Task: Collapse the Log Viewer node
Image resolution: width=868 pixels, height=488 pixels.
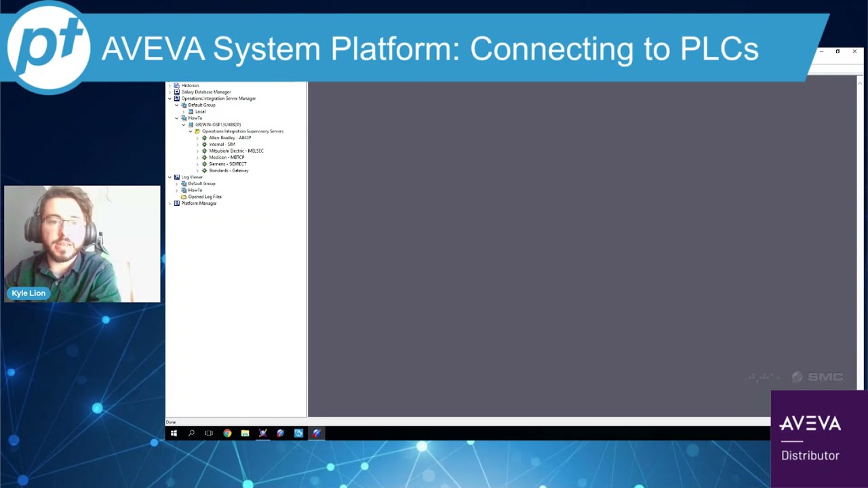Action: coord(170,177)
